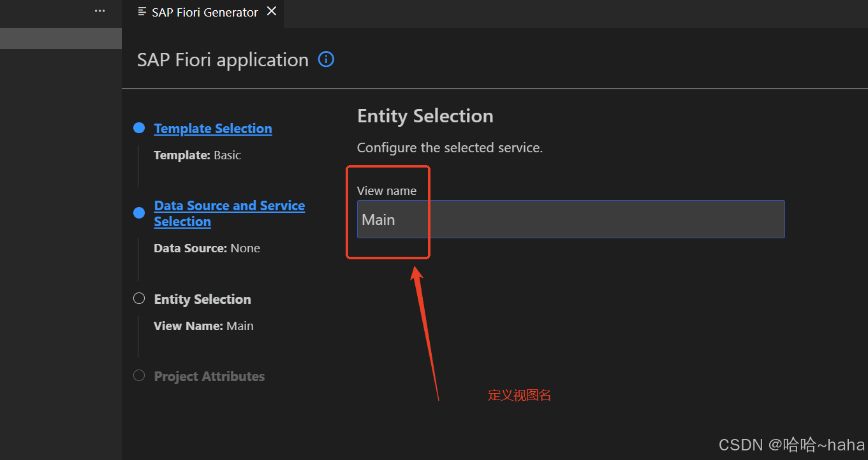Click the highlighted row in the left sidebar

(x=61, y=38)
